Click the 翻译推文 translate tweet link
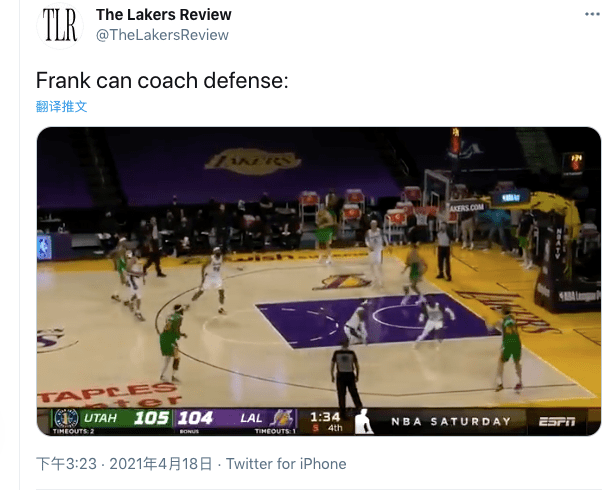Viewport: 609px width, 490px height. (61, 106)
